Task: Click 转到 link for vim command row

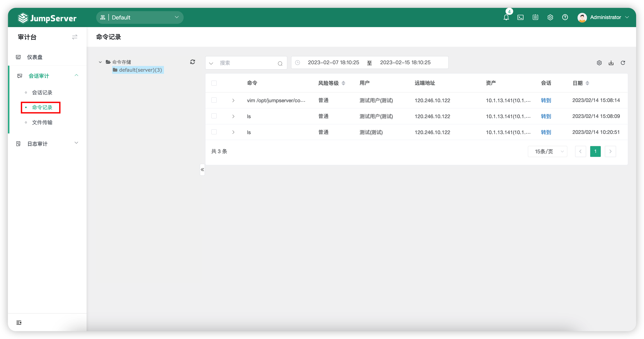Action: click(x=546, y=100)
